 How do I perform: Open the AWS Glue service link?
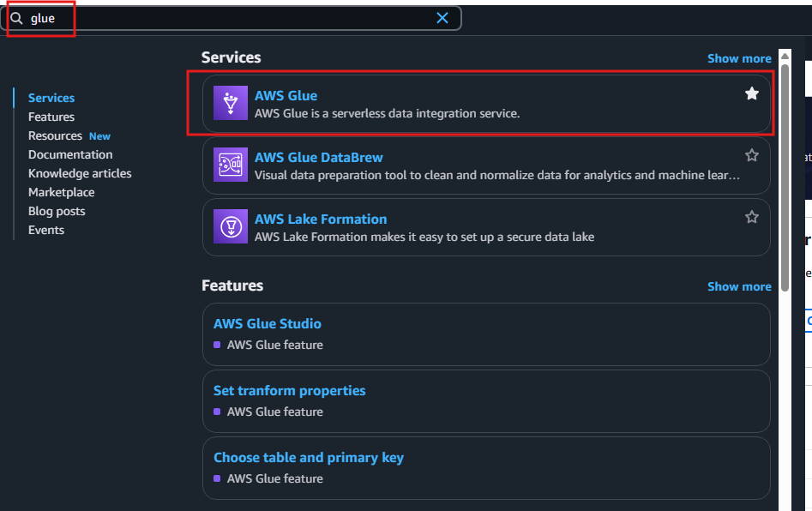point(286,96)
